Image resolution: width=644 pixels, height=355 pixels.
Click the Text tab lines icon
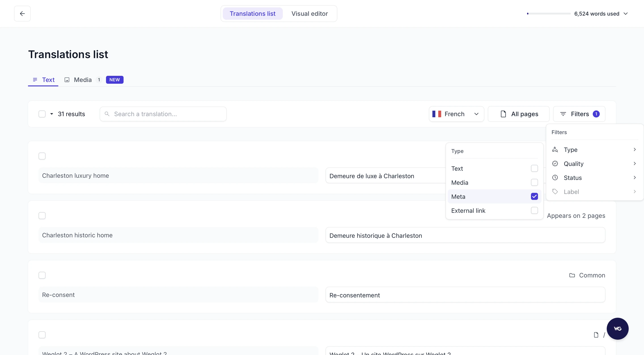click(35, 80)
